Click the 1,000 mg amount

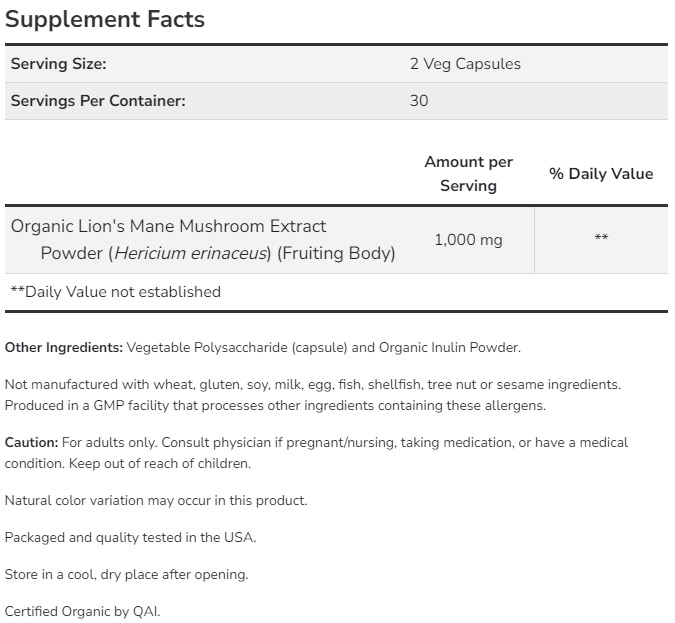click(468, 240)
